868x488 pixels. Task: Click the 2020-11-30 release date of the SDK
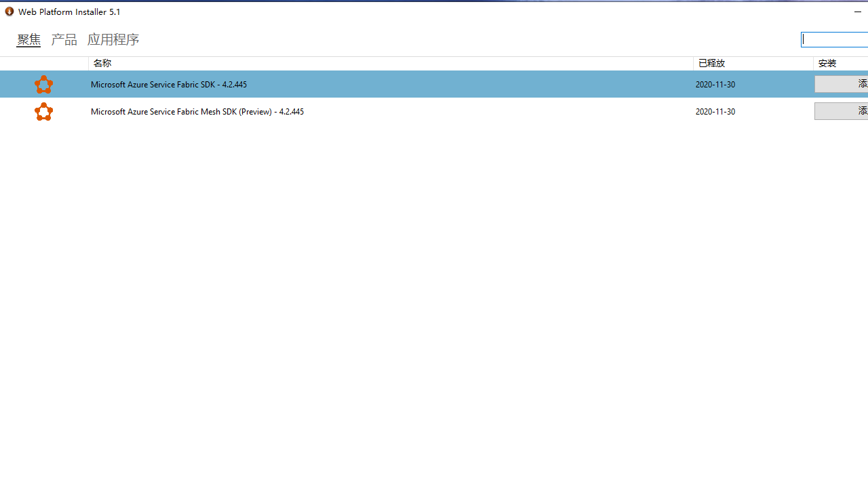pyautogui.click(x=715, y=84)
